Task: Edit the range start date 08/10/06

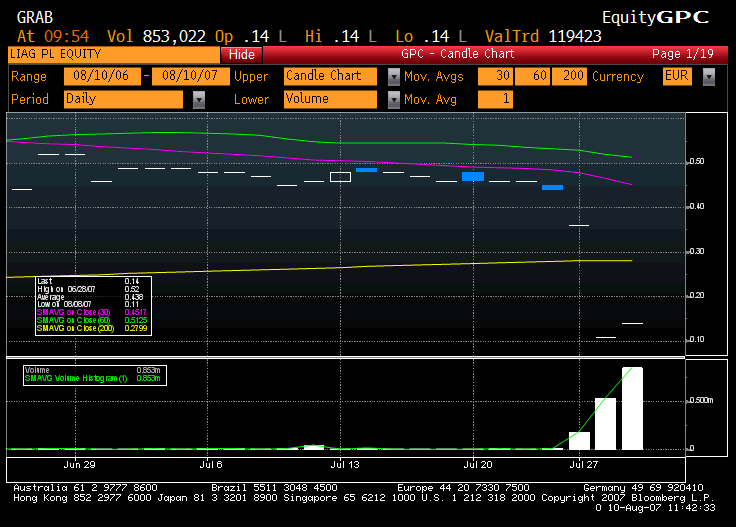Action: point(102,76)
